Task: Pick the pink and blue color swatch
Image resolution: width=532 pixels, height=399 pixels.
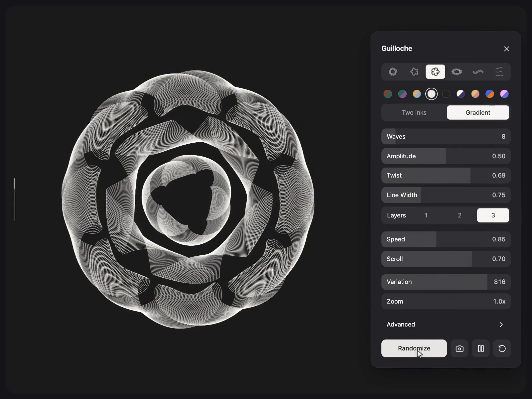Action: [504, 94]
